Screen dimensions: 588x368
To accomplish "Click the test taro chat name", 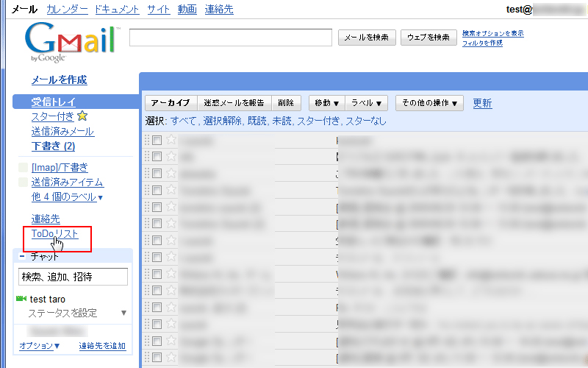I will point(48,300).
